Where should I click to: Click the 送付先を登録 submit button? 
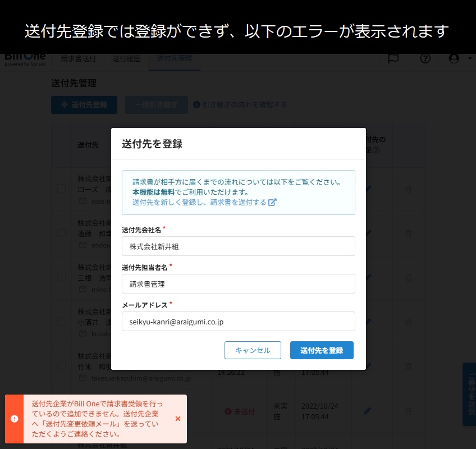click(322, 350)
